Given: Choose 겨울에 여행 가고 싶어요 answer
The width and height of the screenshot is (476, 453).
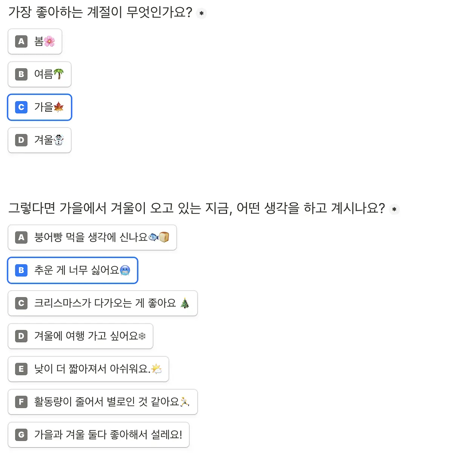Looking at the screenshot, I should pyautogui.click(x=80, y=336).
